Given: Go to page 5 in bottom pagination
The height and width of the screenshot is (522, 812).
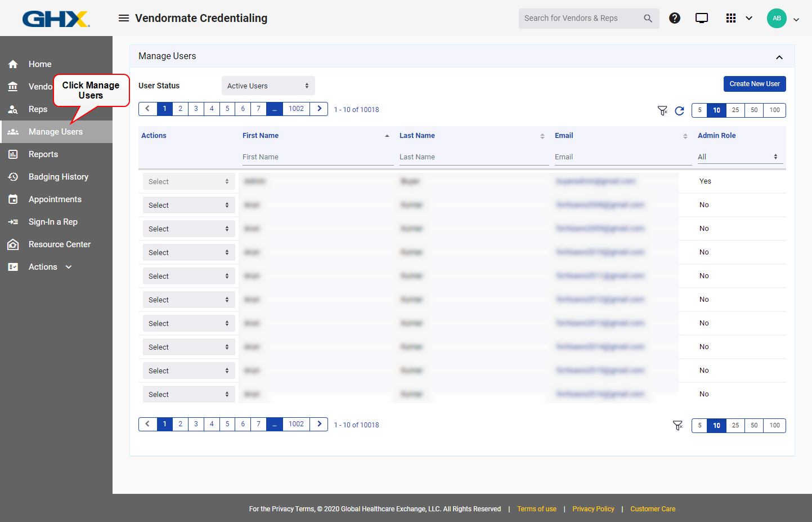Looking at the screenshot, I should point(227,424).
